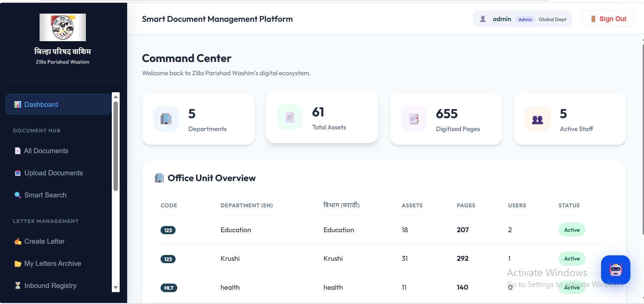Click the 123 code badge in Krushi row
This screenshot has height=304, width=644.
pos(168,259)
